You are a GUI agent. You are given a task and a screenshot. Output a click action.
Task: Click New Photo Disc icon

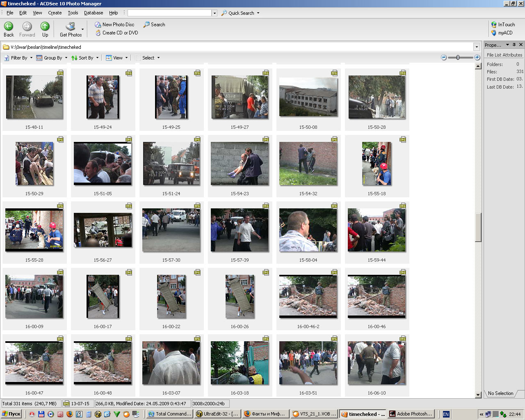pos(98,25)
